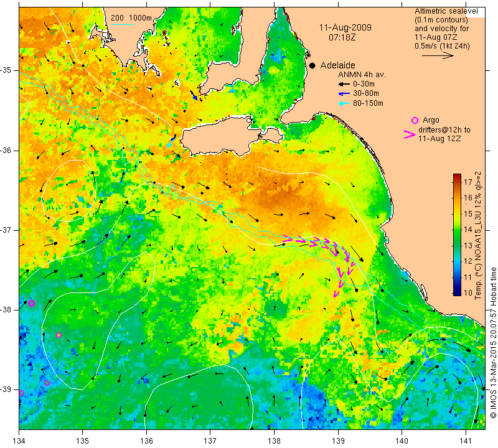Click the 'ANMN 4h av.' label
Viewport: 498px width, 448px height.
click(x=362, y=75)
